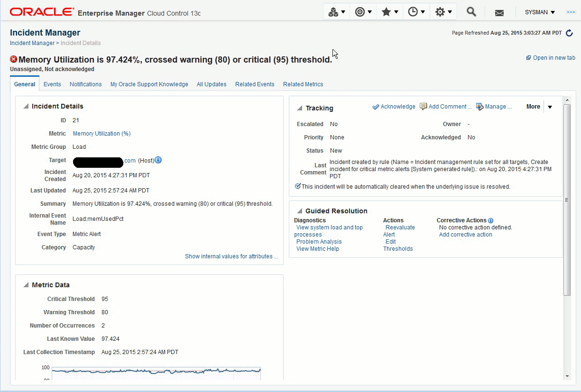Click Problem Analysis link

[319, 242]
